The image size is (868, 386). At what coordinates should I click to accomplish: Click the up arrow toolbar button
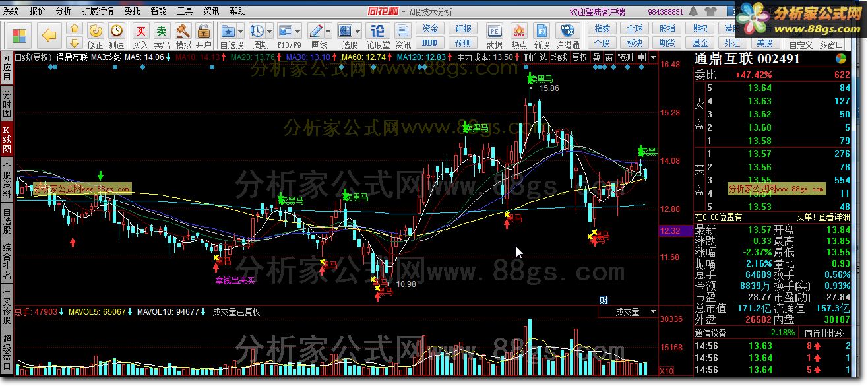click(75, 29)
